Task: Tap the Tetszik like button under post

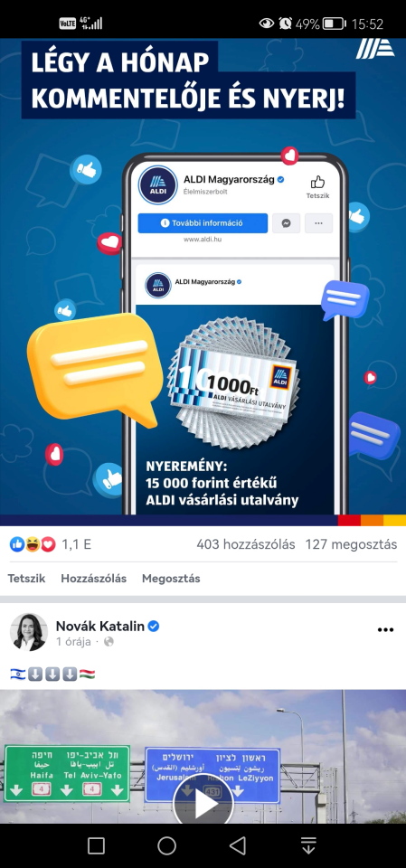Action: (x=26, y=579)
